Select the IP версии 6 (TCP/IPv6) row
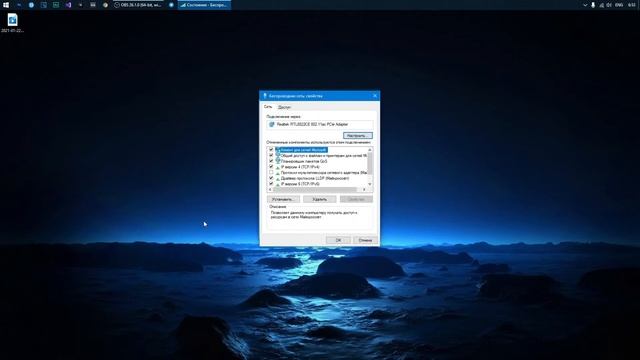640x360 pixels. pyautogui.click(x=300, y=184)
